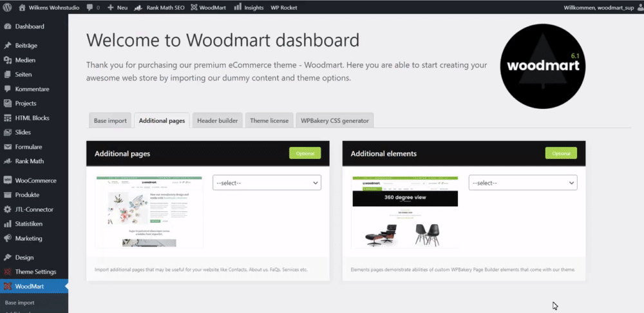Switch to Base import tab

point(110,121)
